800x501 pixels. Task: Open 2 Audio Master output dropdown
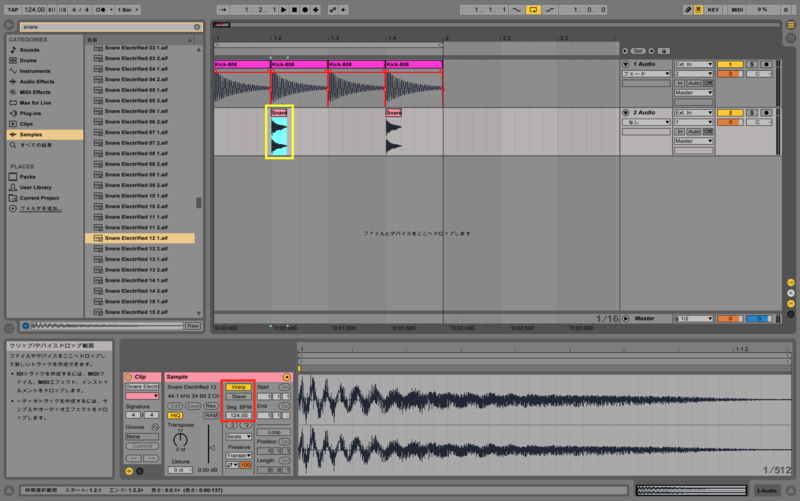click(693, 141)
